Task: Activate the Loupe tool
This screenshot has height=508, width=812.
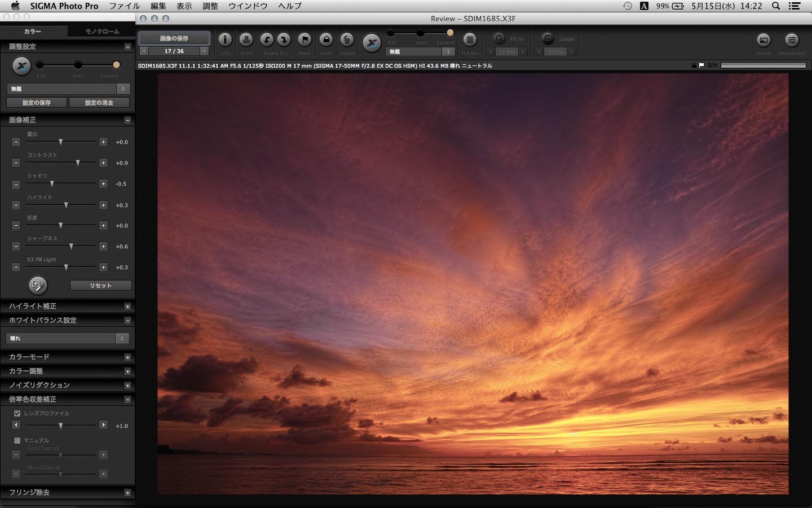Action: click(548, 38)
